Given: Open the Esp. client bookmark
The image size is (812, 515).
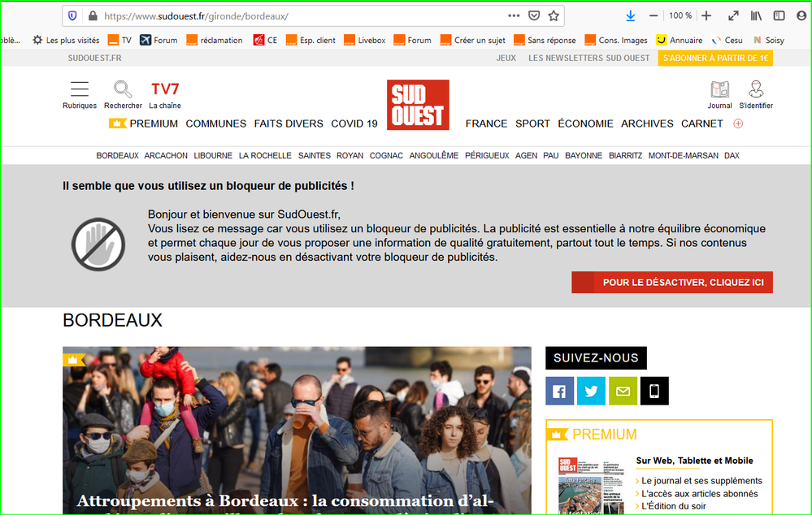Looking at the screenshot, I should click(310, 40).
